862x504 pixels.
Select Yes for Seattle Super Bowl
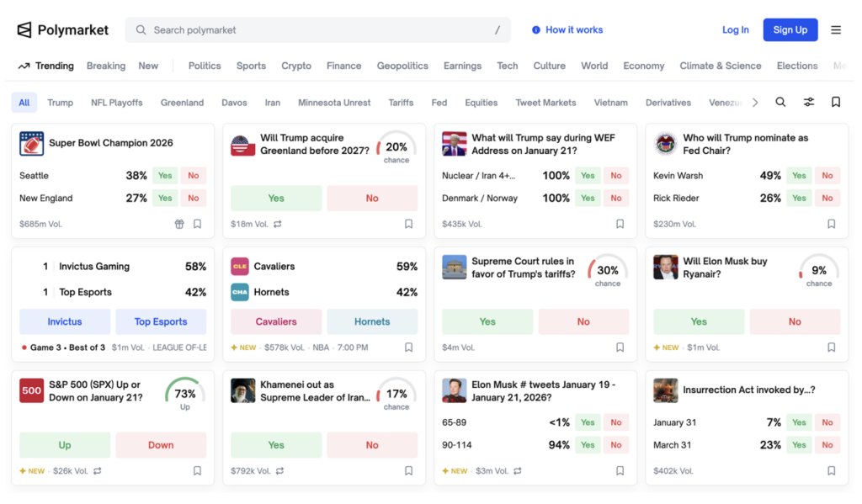tap(165, 176)
